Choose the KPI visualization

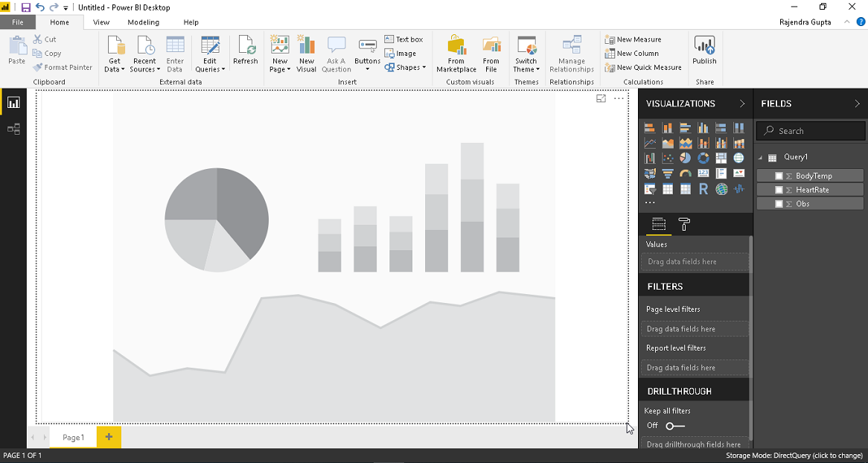pyautogui.click(x=738, y=174)
